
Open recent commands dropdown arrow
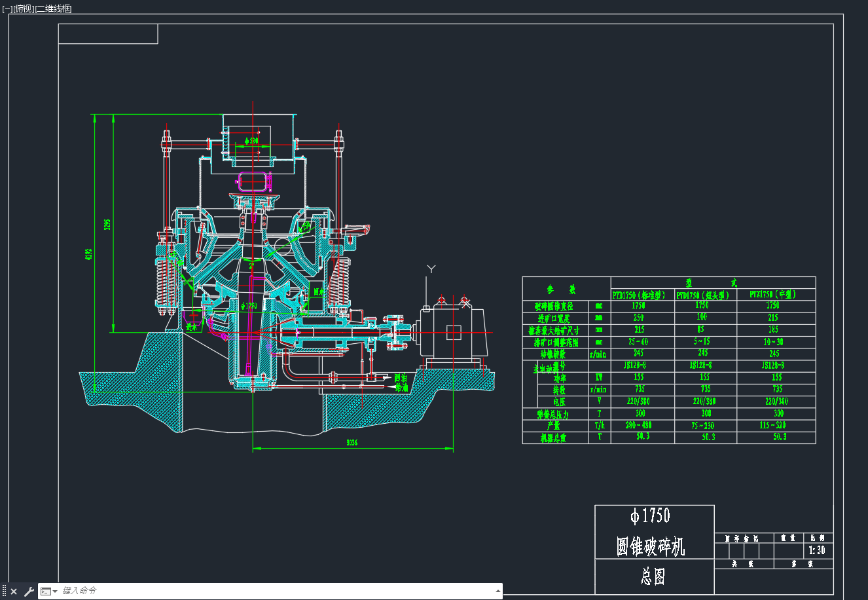(x=56, y=591)
